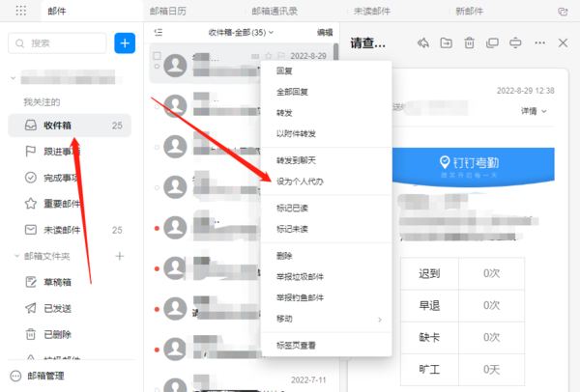Open the 未读邮件 sidebar folder
This screenshot has height=392, width=580.
coord(70,230)
